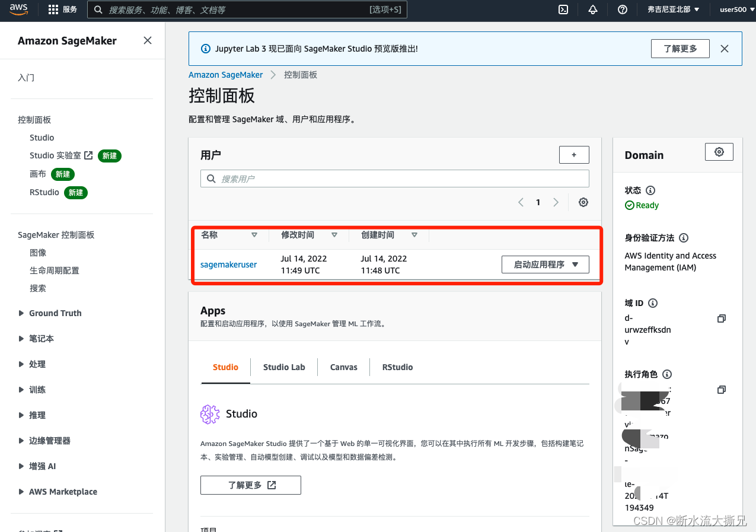The width and height of the screenshot is (756, 532).
Task: Open 启动应用程序 dropdown for sagemakeruser
Action: coord(546,265)
